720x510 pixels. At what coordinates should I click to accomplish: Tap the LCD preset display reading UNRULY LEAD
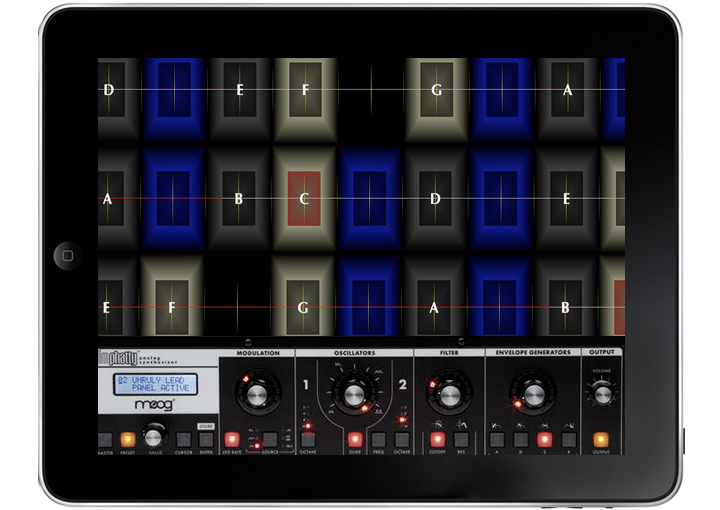coord(156,384)
